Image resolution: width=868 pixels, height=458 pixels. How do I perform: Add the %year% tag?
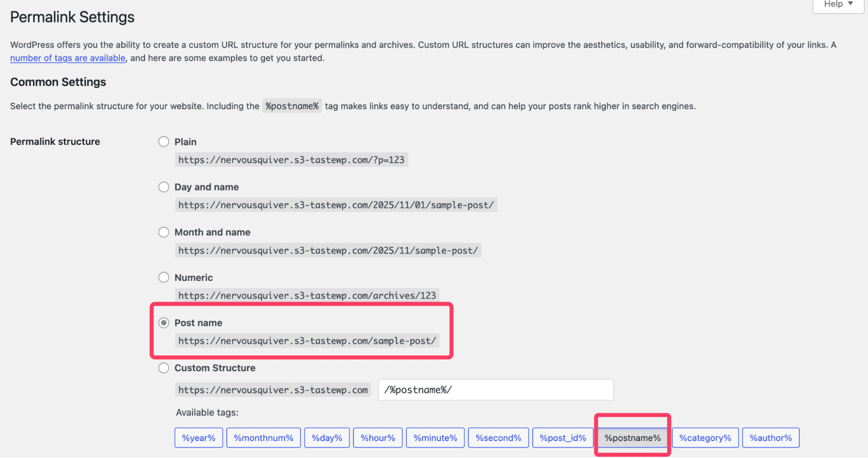tap(198, 438)
